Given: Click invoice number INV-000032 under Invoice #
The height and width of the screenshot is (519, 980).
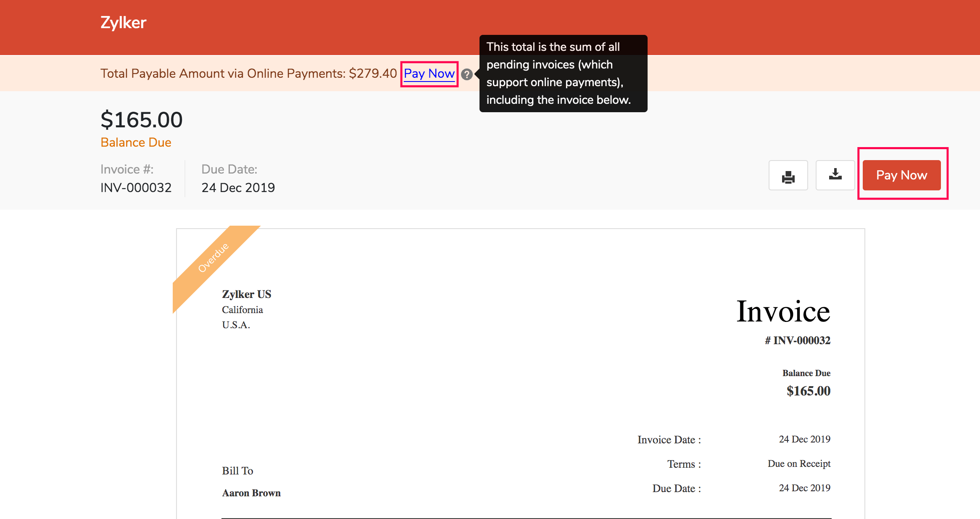Looking at the screenshot, I should pos(136,187).
